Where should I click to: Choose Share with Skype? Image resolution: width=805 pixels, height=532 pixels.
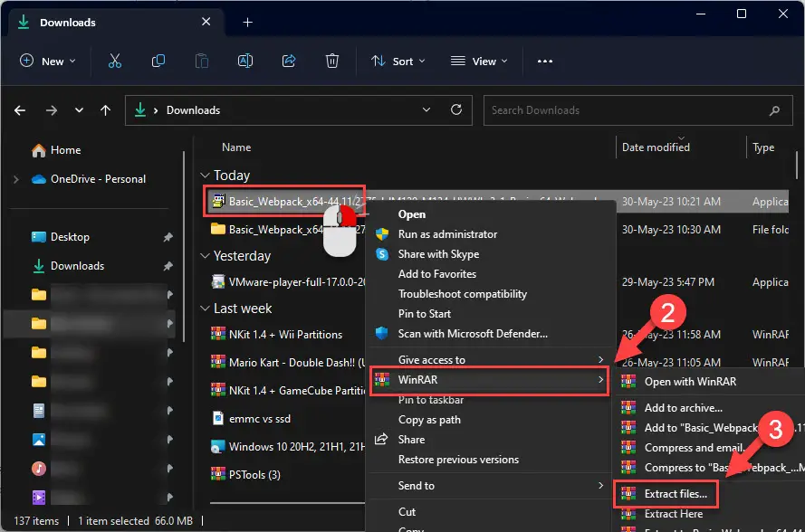pos(438,254)
